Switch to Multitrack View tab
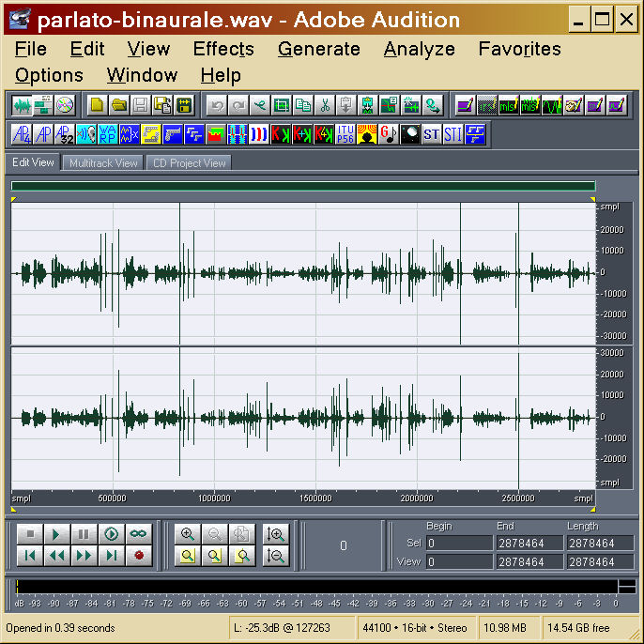Image resolution: width=644 pixels, height=644 pixels. (x=103, y=163)
